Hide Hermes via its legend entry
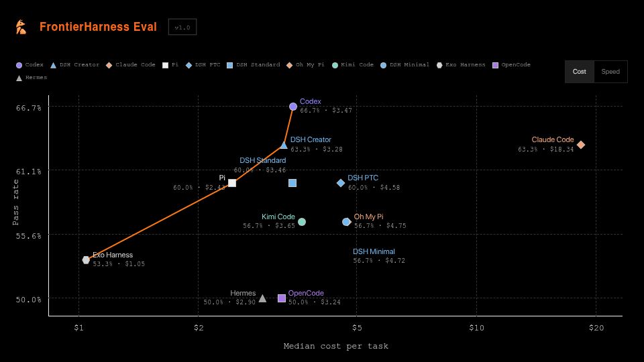Screen dimensions: 644x362 point(32,78)
